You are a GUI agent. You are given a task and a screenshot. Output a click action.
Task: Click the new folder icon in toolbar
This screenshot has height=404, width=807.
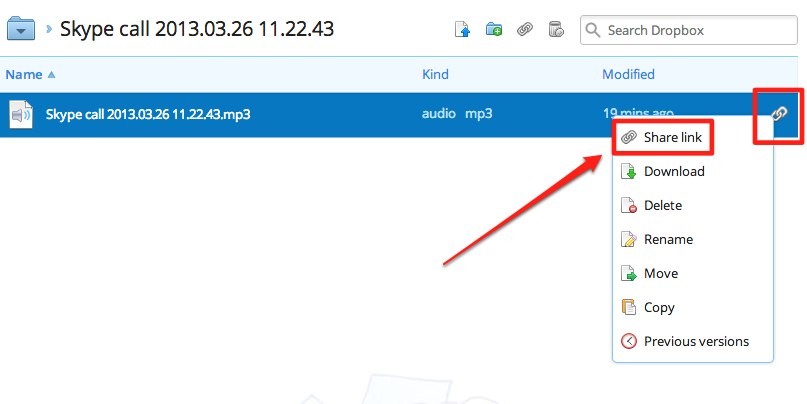(x=494, y=29)
